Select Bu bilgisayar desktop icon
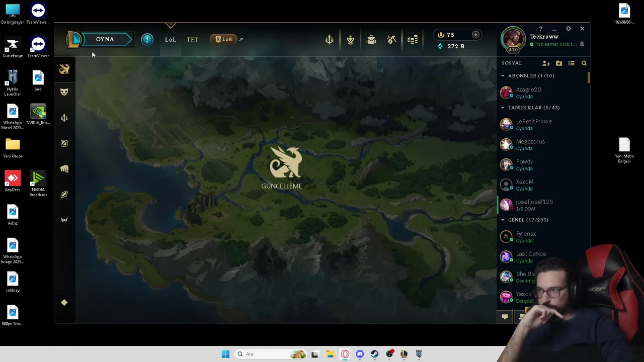Viewport: 644px width, 362px height. point(13,14)
